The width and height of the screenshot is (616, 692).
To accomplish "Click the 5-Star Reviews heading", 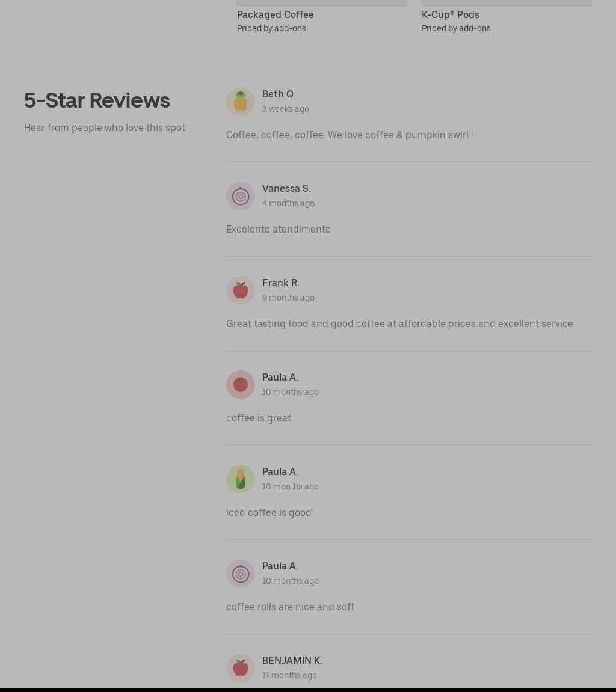I will click(97, 100).
